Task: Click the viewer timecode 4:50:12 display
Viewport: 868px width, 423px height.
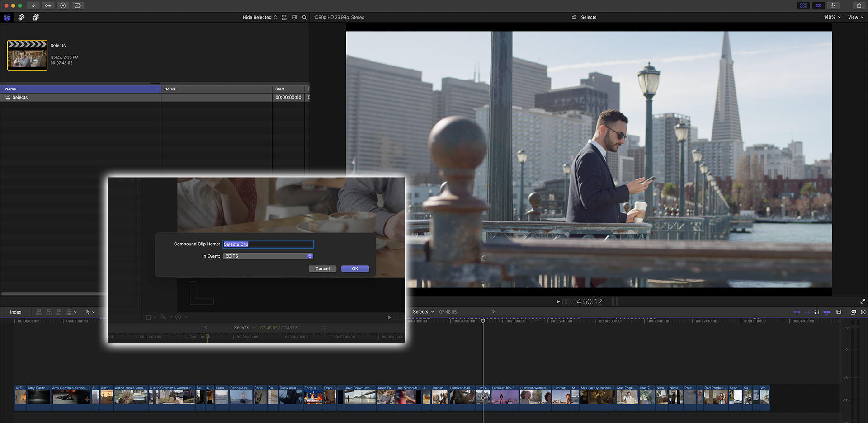Action: click(582, 301)
